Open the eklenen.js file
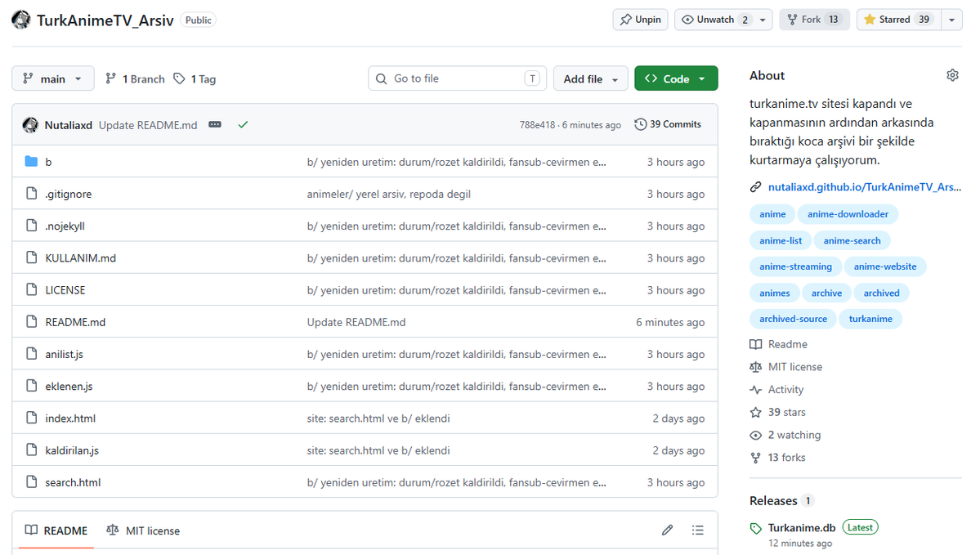Image resolution: width=980 pixels, height=555 pixels. 69,387
